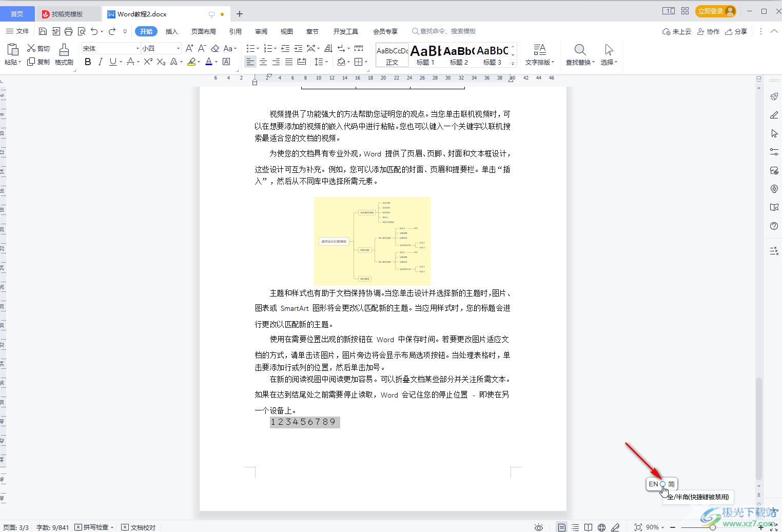Redo the last action

[x=112, y=31]
